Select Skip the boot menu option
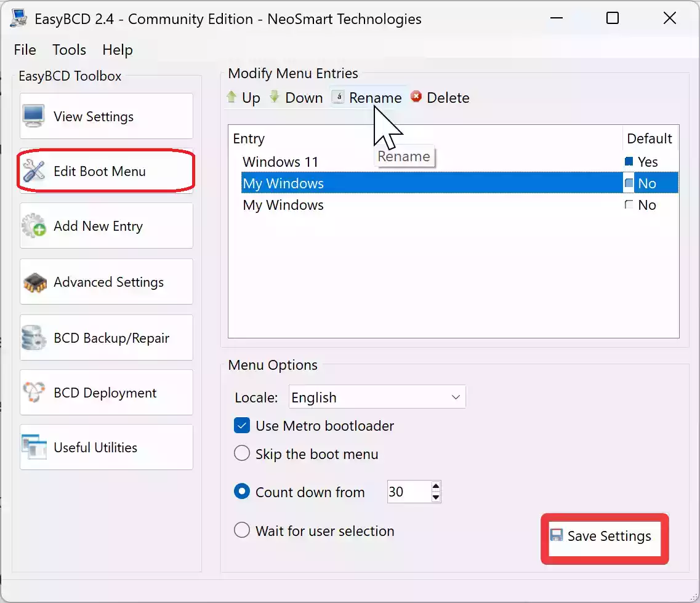Image resolution: width=700 pixels, height=603 pixels. [x=242, y=454]
